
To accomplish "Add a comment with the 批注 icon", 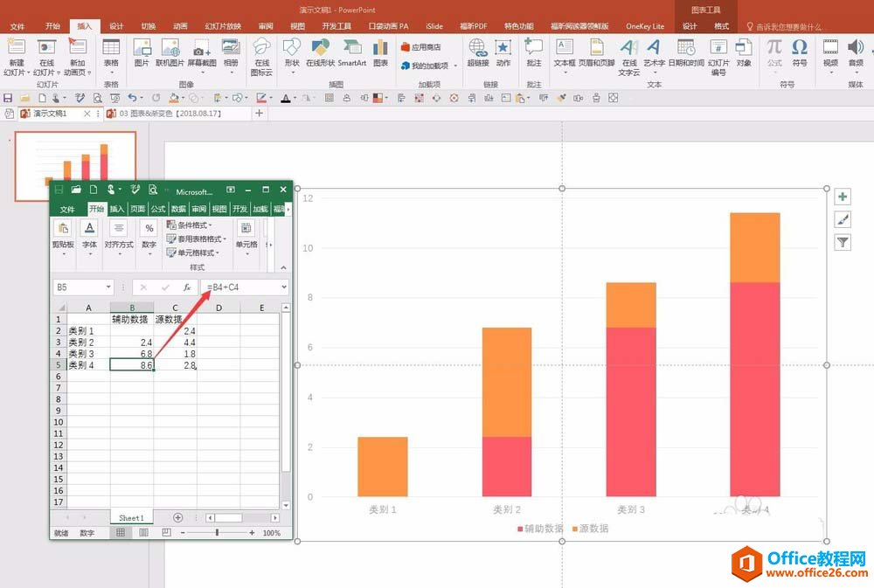I will click(x=534, y=48).
